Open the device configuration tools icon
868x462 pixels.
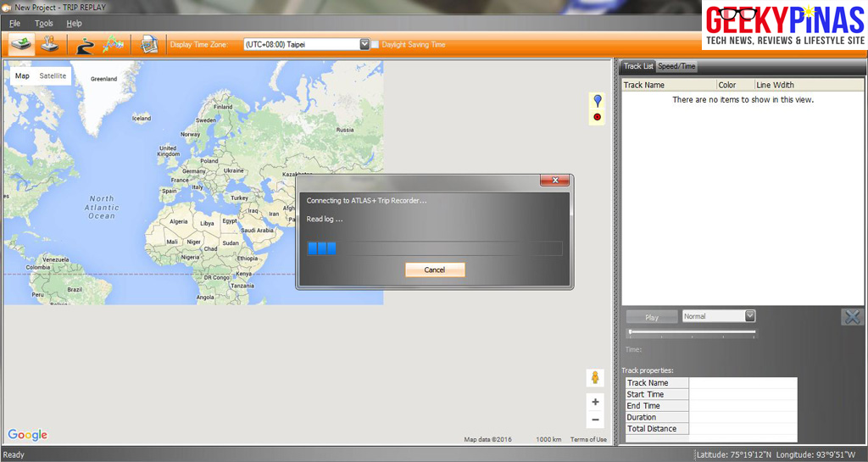click(x=50, y=44)
